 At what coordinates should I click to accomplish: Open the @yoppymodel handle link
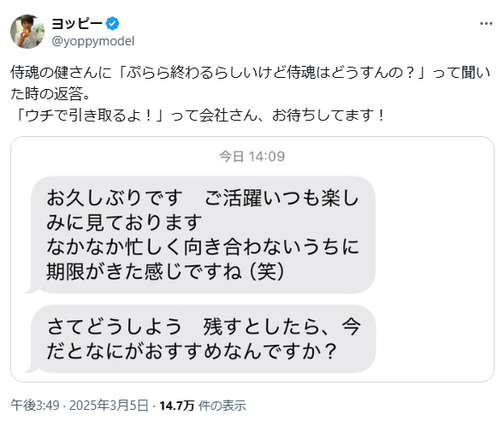(93, 41)
